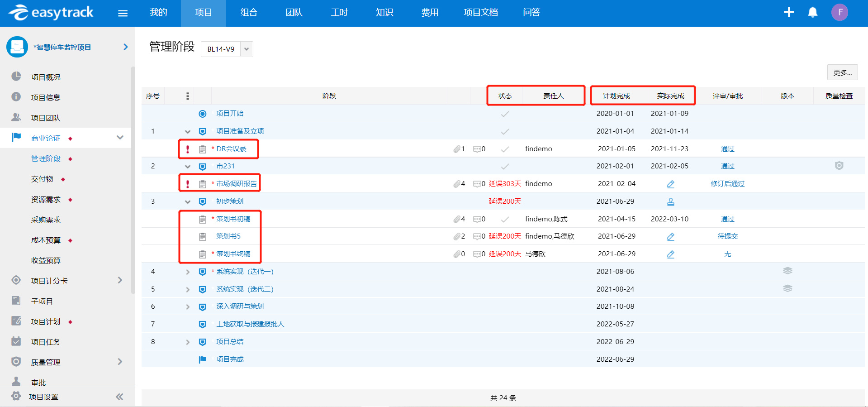Click the quality check shield in 市231 row
The height and width of the screenshot is (407, 868).
pyautogui.click(x=839, y=166)
